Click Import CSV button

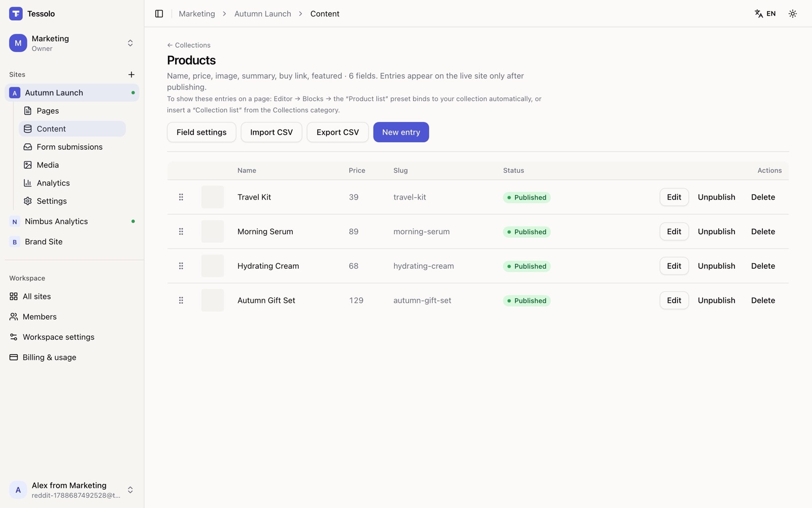272,132
